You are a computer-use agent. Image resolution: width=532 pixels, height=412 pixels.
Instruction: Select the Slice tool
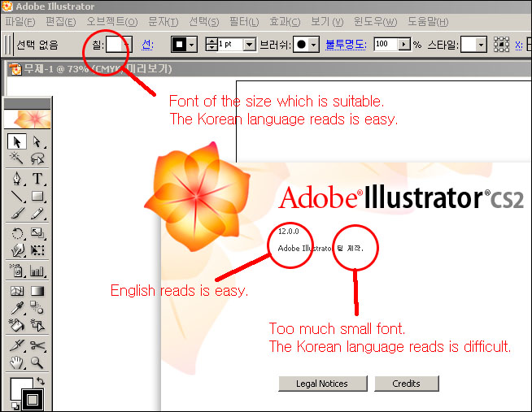16,345
